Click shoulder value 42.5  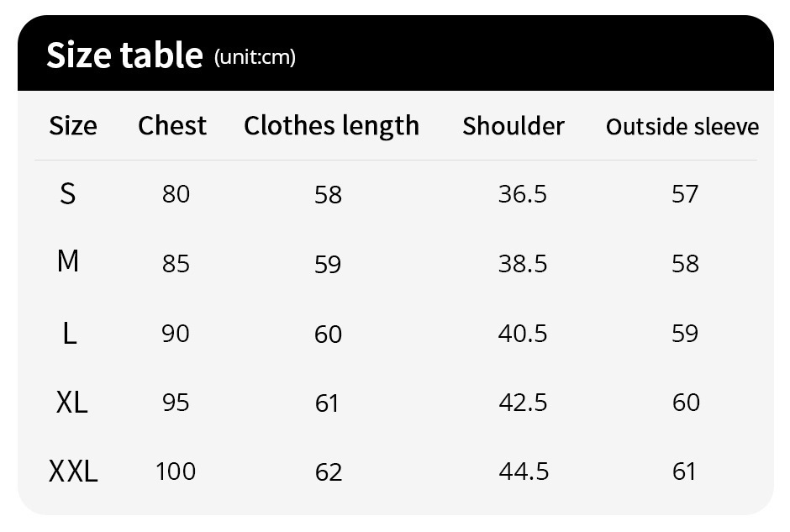(x=523, y=403)
